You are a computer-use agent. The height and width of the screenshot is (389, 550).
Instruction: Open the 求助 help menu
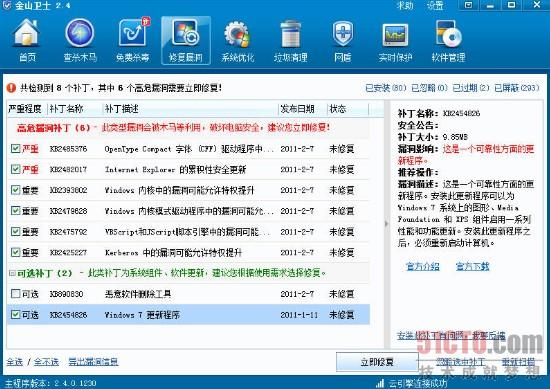click(405, 5)
